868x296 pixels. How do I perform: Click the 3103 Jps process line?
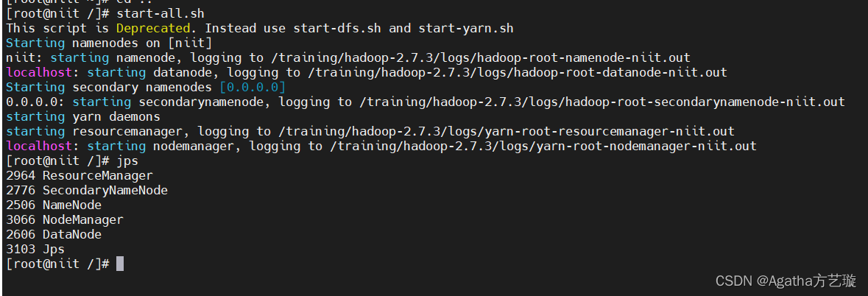click(35, 249)
